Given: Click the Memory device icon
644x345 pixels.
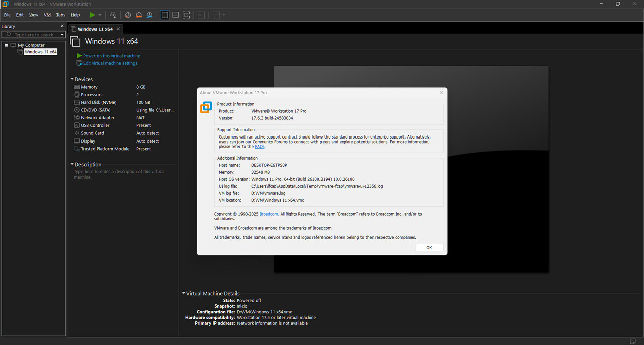Looking at the screenshot, I should [x=77, y=87].
